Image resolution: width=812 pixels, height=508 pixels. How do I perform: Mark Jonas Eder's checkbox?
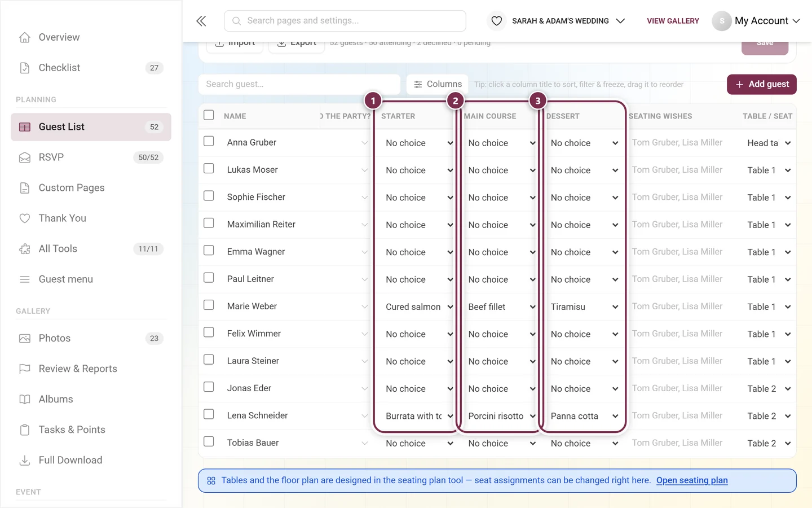coord(209,387)
